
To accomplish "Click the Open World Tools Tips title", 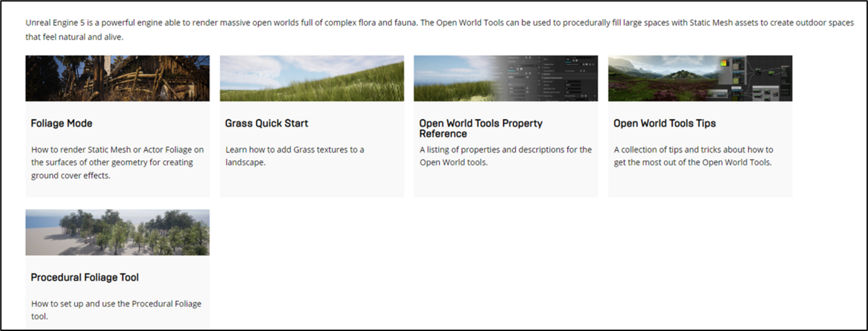I will (665, 124).
